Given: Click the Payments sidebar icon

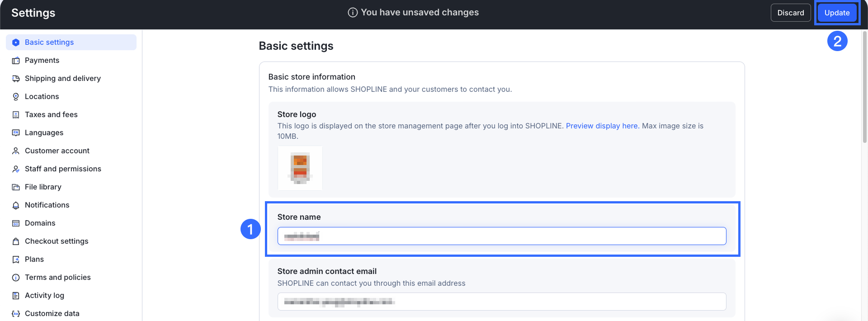Looking at the screenshot, I should pos(16,61).
